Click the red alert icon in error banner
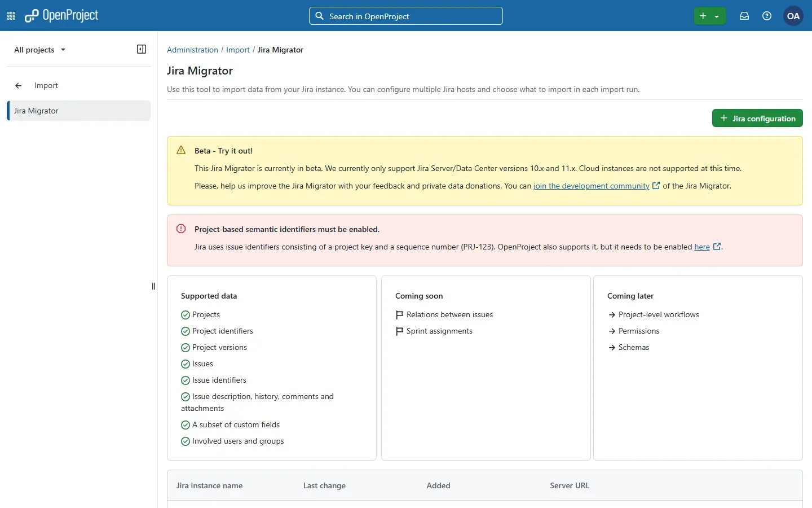 (x=181, y=229)
